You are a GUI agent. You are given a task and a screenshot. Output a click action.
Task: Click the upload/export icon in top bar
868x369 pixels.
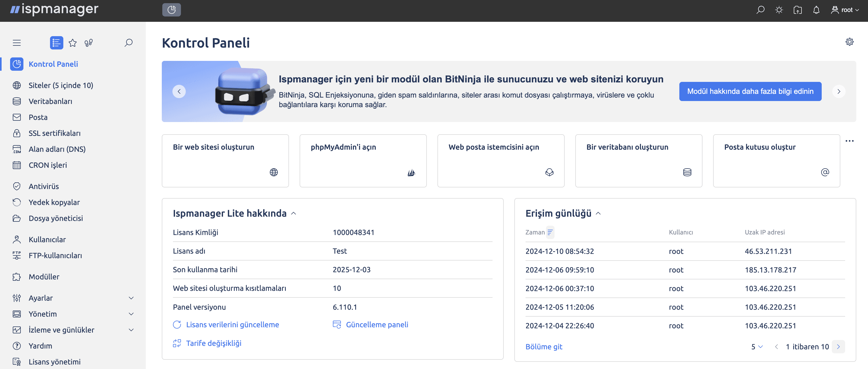[797, 10]
